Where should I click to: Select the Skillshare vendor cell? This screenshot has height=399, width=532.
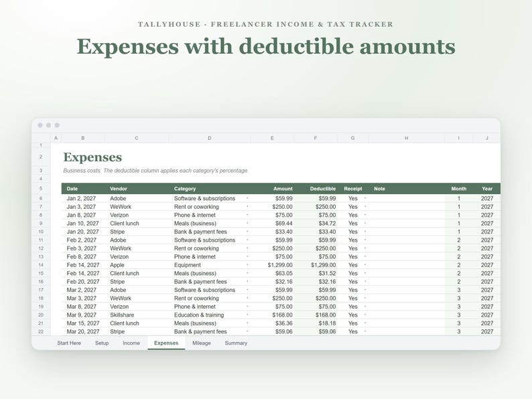click(137, 315)
